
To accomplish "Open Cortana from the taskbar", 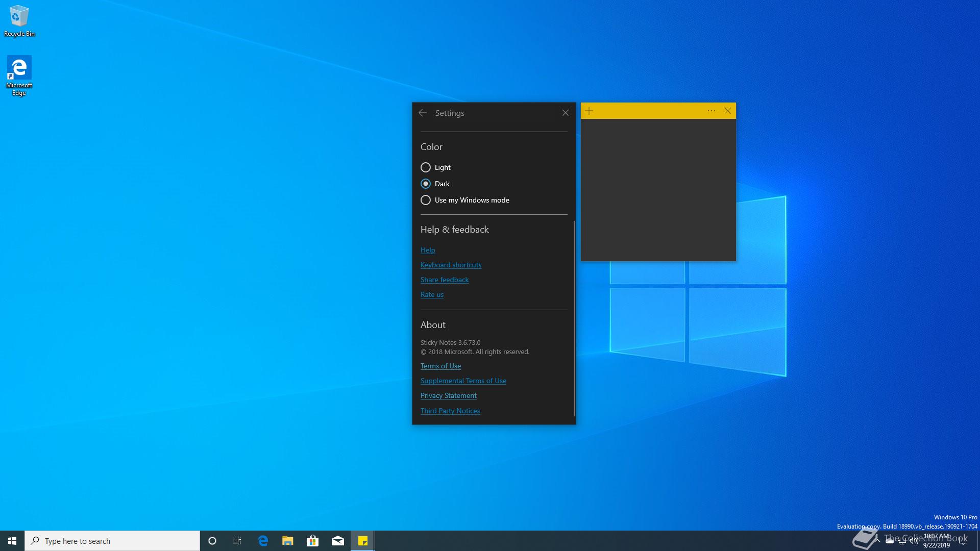I will point(212,541).
